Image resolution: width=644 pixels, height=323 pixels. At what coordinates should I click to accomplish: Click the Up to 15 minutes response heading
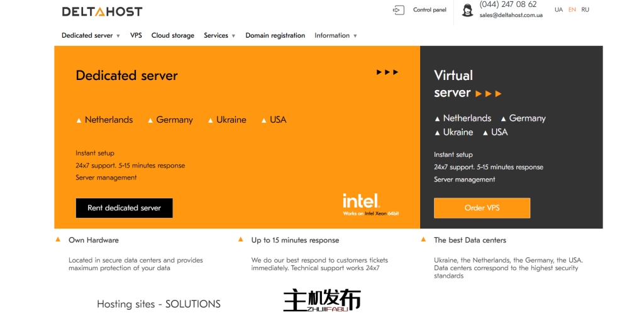pyautogui.click(x=296, y=241)
